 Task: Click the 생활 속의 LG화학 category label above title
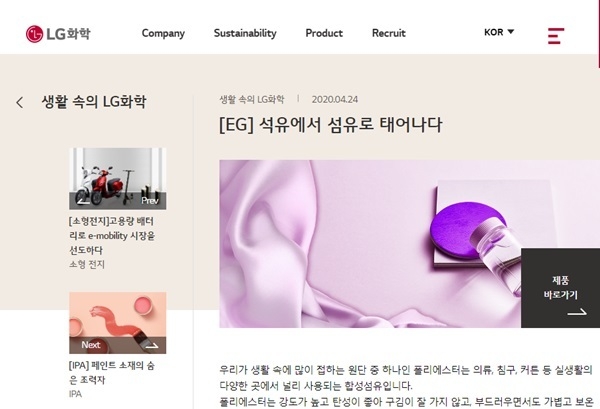point(252,99)
